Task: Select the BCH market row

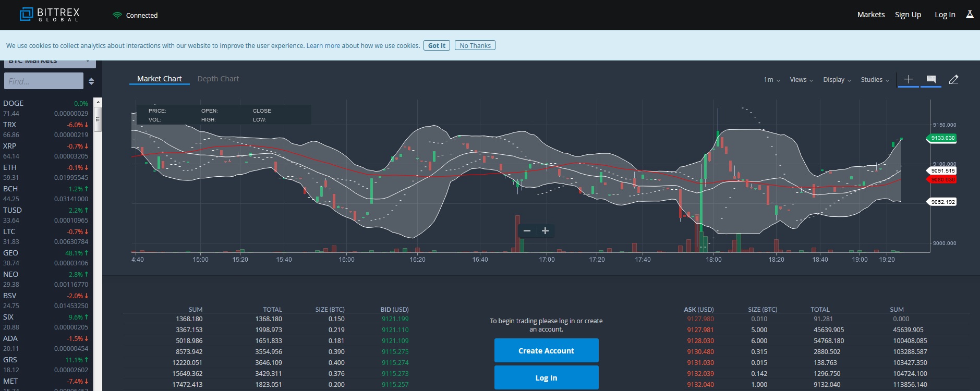Action: (x=46, y=194)
